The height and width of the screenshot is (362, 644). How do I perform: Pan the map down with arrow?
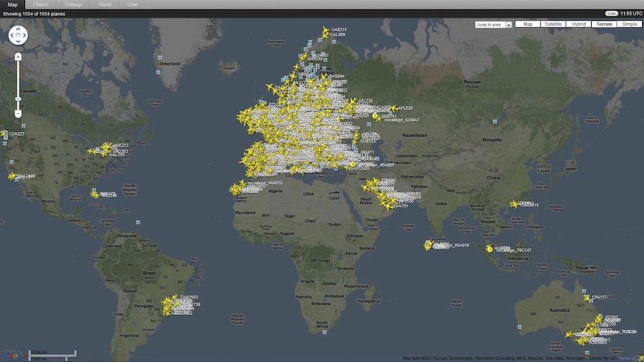(x=18, y=41)
